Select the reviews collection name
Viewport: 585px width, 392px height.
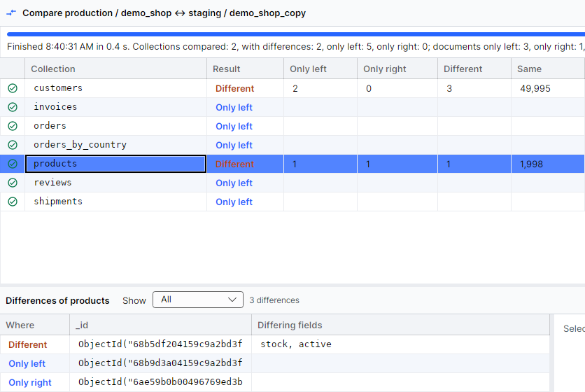(x=52, y=183)
